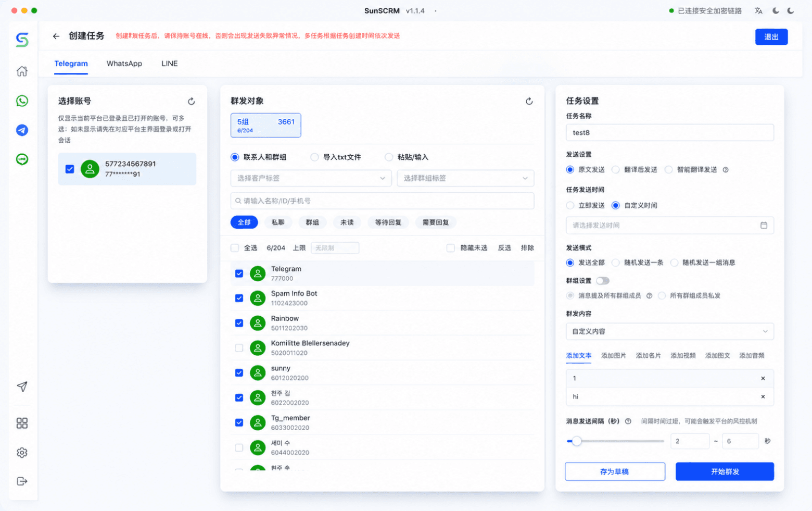Image resolution: width=812 pixels, height=511 pixels.
Task: Open the Home icon in the sidebar
Action: pos(22,71)
